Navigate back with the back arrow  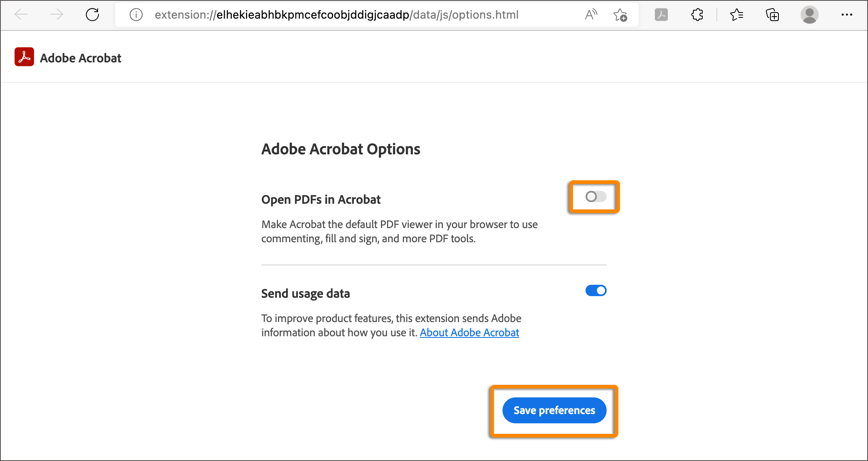[x=21, y=15]
